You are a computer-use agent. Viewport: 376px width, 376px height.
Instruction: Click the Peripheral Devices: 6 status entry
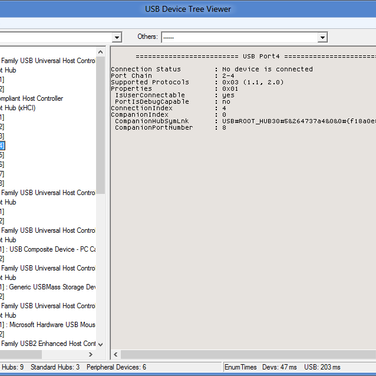click(116, 367)
